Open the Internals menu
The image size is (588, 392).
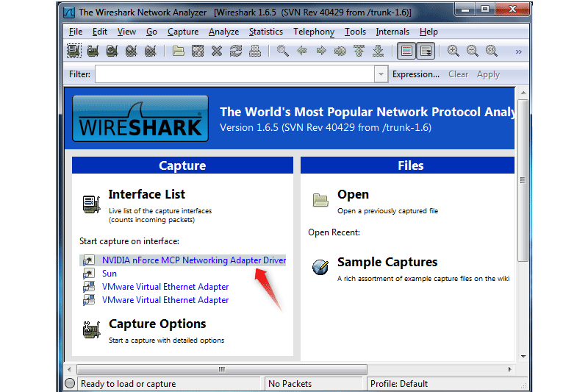(x=392, y=32)
